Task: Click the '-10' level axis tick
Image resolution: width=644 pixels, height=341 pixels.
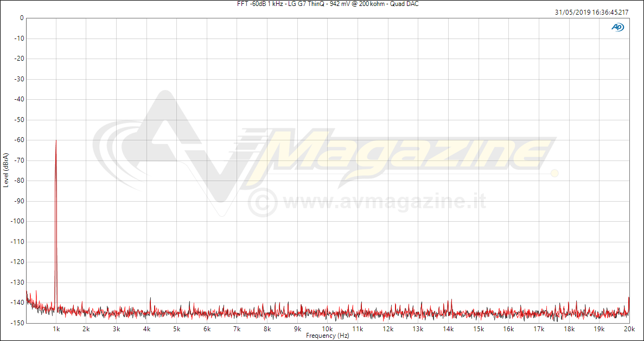Action: (18, 38)
